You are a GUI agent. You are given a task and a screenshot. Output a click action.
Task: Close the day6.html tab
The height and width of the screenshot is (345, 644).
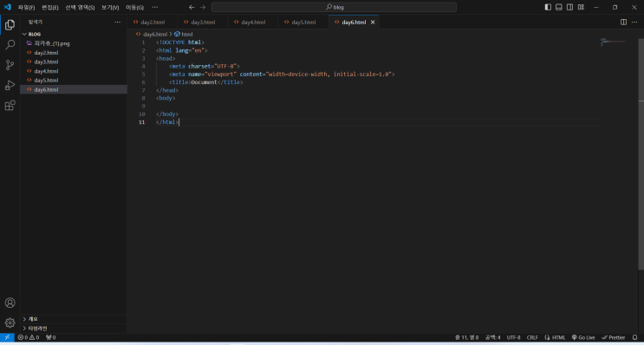[x=373, y=23]
